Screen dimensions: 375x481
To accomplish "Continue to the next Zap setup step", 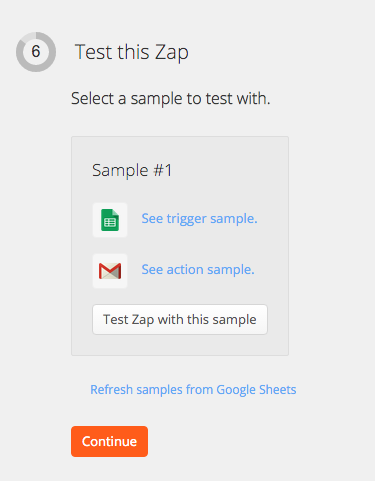I will (109, 441).
